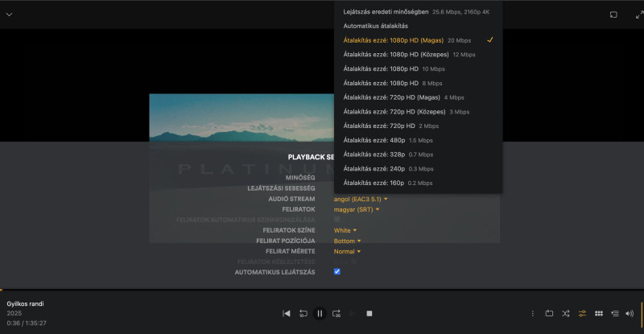
Task: Pause the video playback
Action: [320, 313]
